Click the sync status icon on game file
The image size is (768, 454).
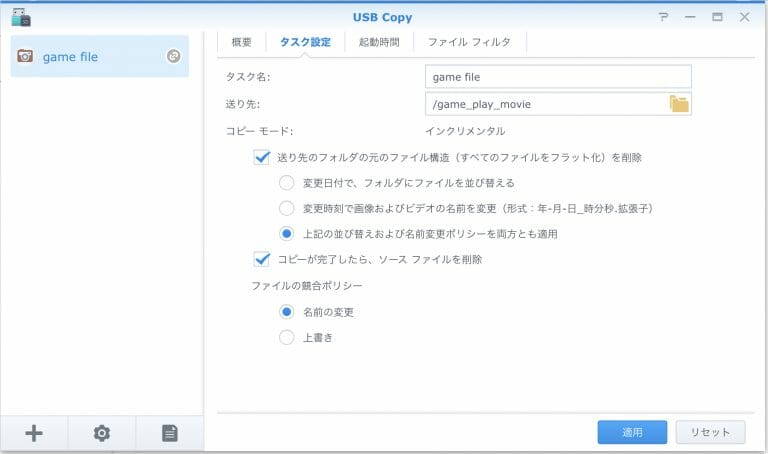coord(173,56)
